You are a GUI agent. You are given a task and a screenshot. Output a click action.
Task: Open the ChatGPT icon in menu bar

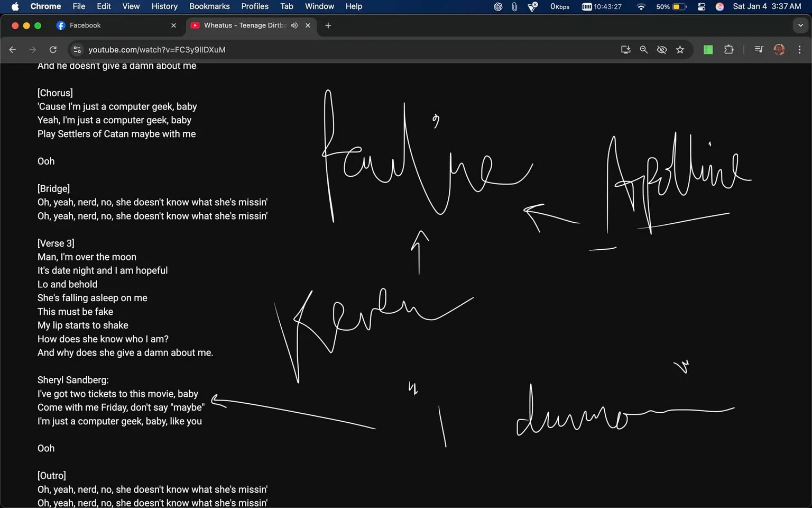(x=497, y=7)
